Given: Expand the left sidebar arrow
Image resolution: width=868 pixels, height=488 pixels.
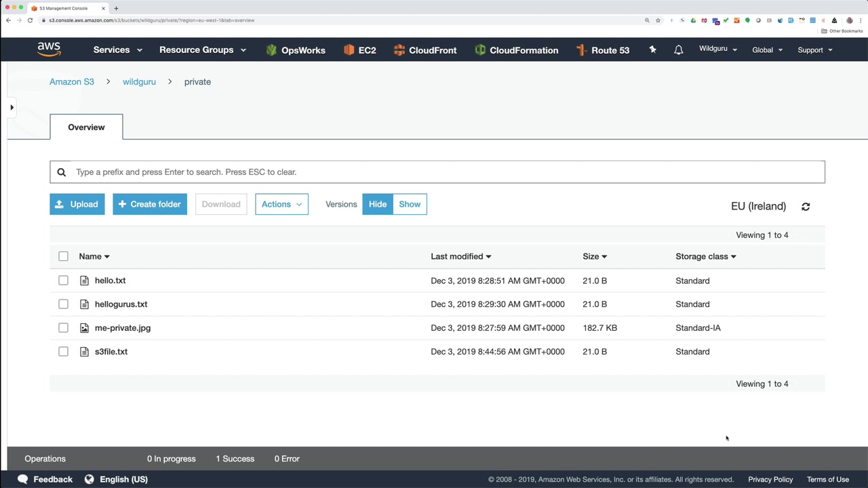Looking at the screenshot, I should [x=12, y=107].
